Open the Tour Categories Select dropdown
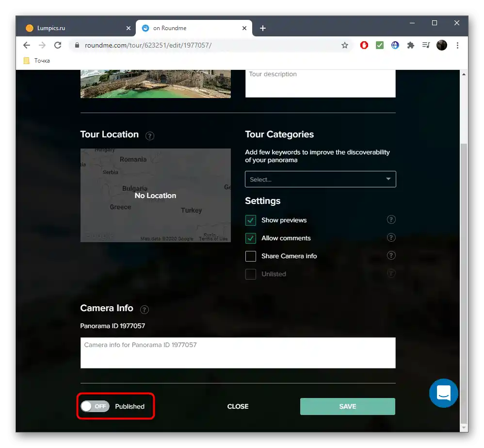Screen dimensions: 484x448 tap(321, 179)
